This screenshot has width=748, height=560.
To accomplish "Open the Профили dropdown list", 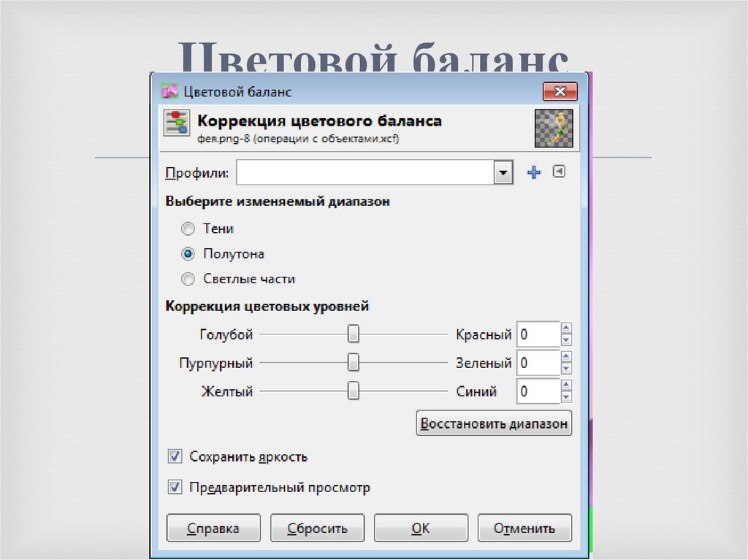I will coord(503,172).
